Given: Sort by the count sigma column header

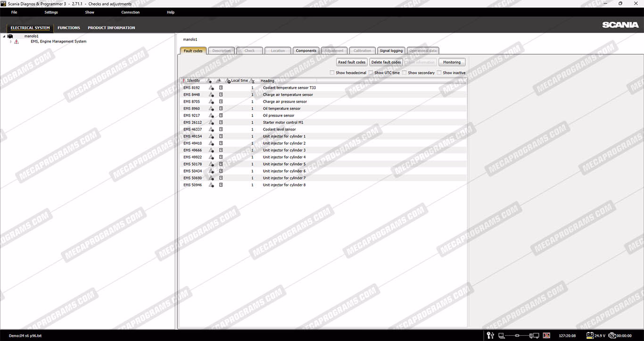Looking at the screenshot, I should click(253, 81).
